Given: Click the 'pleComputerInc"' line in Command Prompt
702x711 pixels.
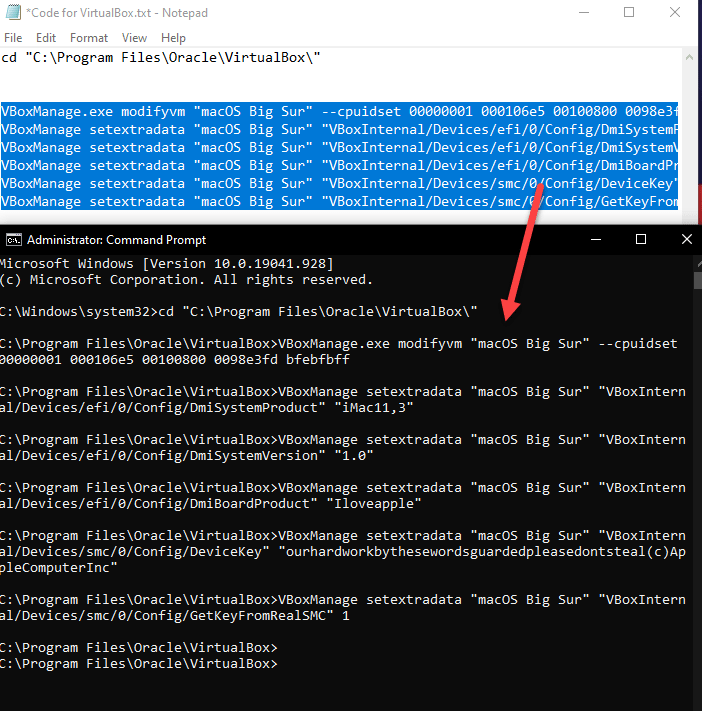Looking at the screenshot, I should coord(59,568).
